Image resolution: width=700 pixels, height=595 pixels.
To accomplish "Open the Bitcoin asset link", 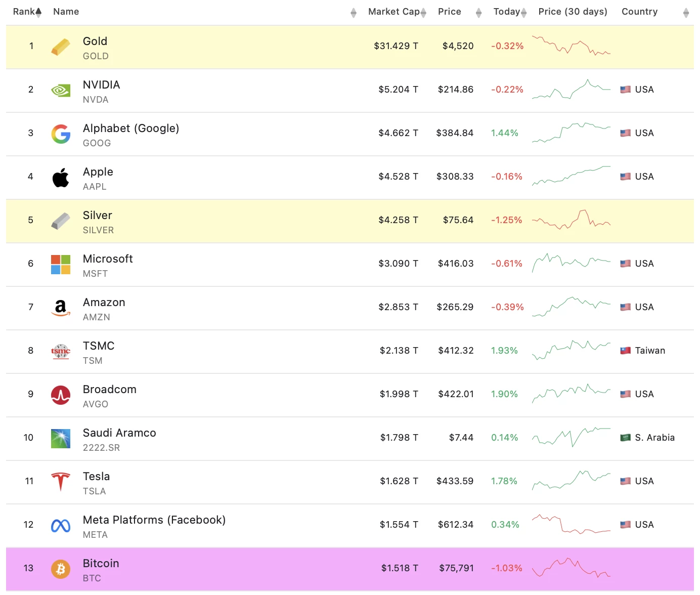I will point(101,564).
